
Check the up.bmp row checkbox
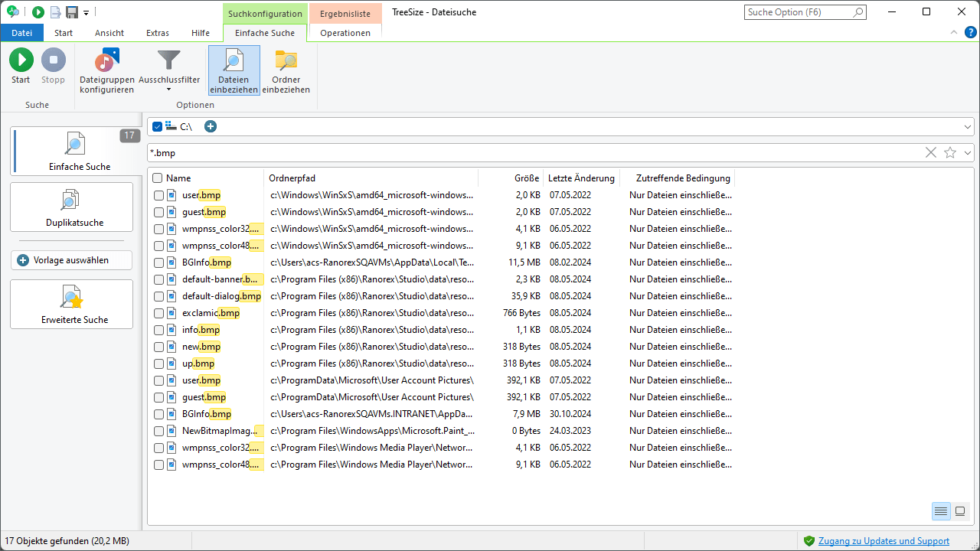coord(158,364)
